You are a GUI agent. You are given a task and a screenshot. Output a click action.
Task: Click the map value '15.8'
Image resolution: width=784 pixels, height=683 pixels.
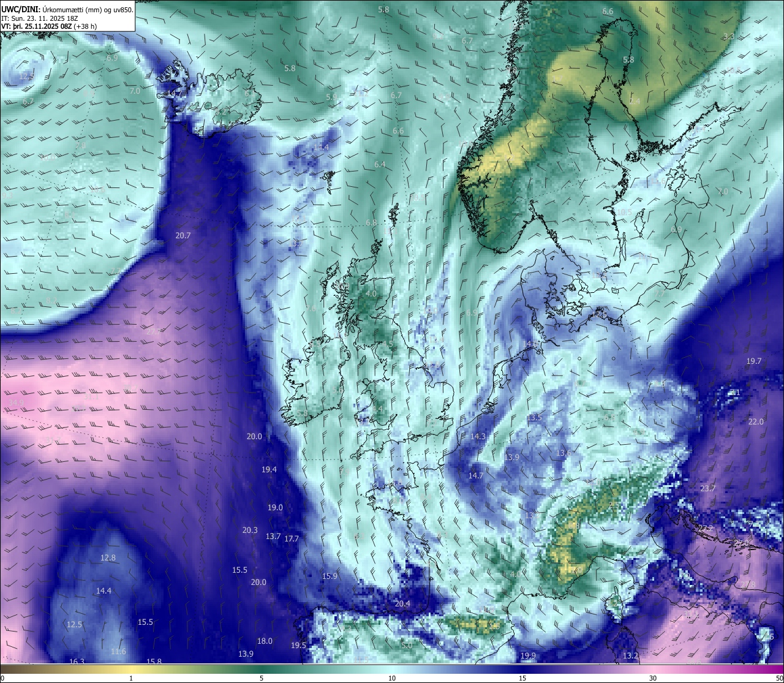point(154,661)
